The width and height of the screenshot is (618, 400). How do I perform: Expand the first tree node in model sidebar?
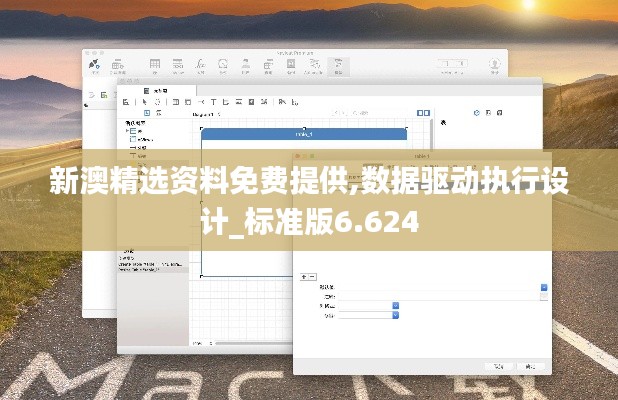point(127,131)
